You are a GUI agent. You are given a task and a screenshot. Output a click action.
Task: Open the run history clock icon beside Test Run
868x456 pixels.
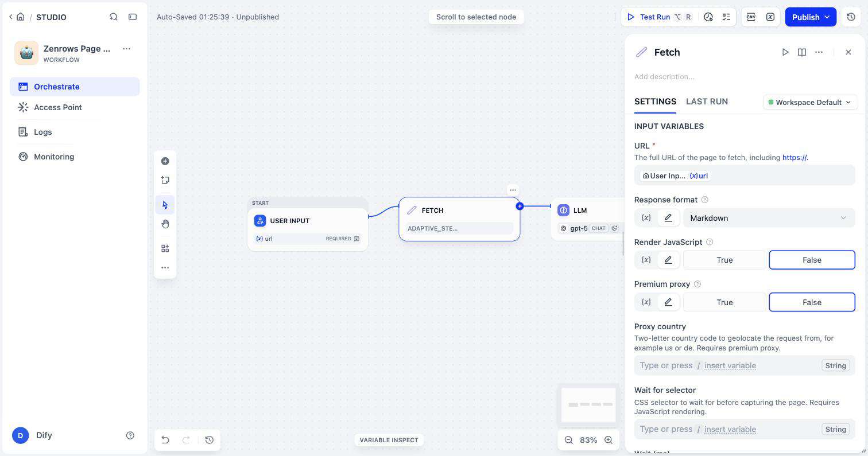(708, 17)
